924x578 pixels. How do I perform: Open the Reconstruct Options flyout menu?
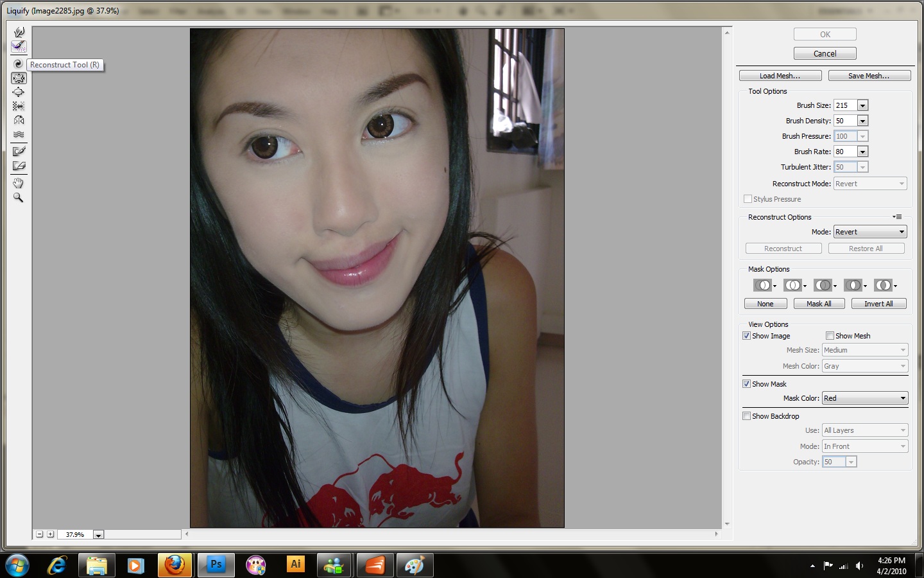(898, 217)
